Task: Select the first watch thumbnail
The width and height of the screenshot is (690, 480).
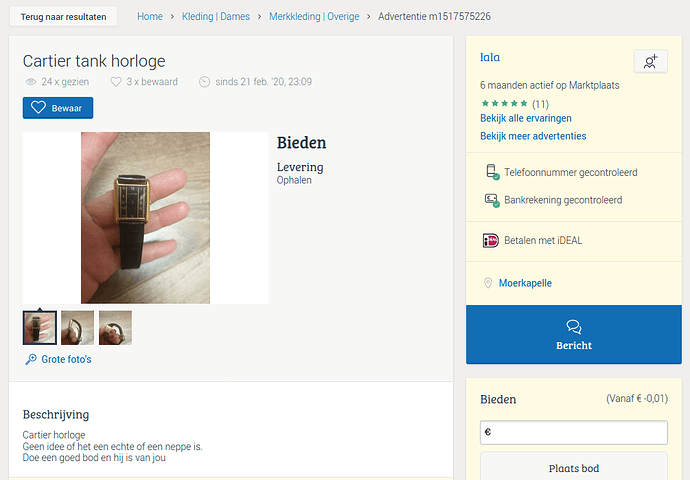Action: tap(40, 328)
